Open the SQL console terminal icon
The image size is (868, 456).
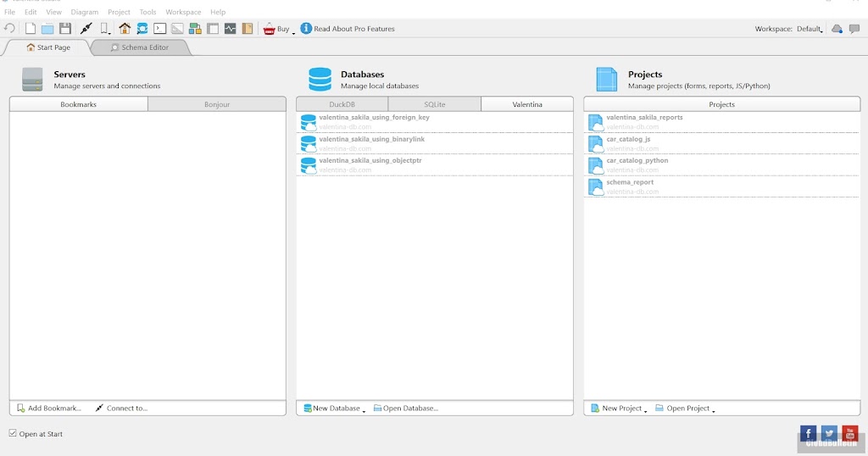click(160, 28)
